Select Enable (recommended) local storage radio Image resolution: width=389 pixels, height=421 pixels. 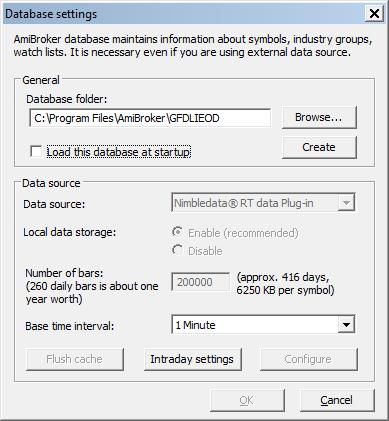coord(177,232)
